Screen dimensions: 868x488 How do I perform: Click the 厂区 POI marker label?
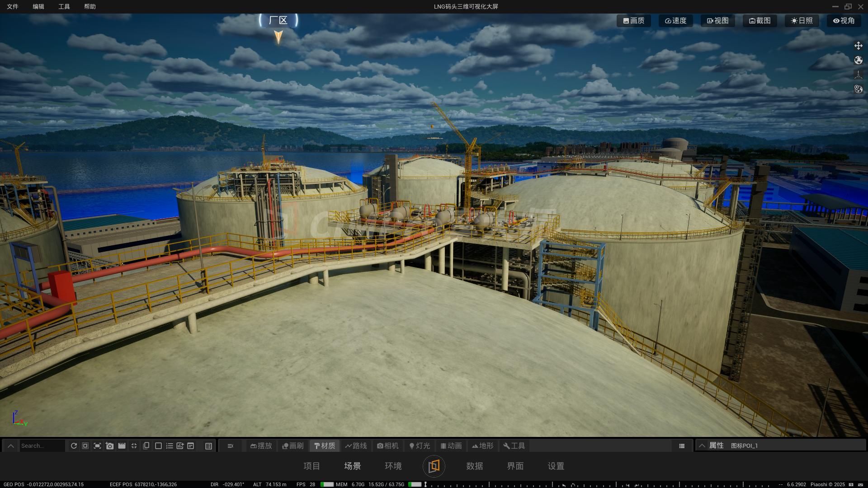[x=278, y=20]
